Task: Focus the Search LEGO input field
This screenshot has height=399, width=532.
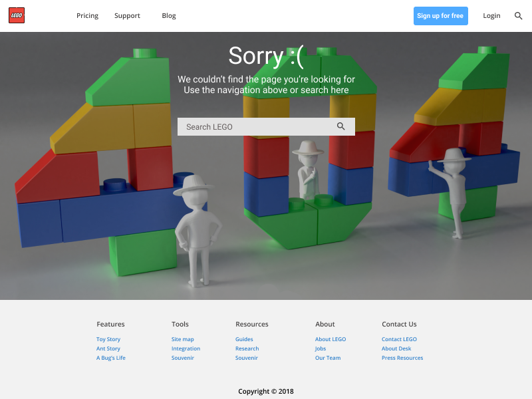Action: 266,126
